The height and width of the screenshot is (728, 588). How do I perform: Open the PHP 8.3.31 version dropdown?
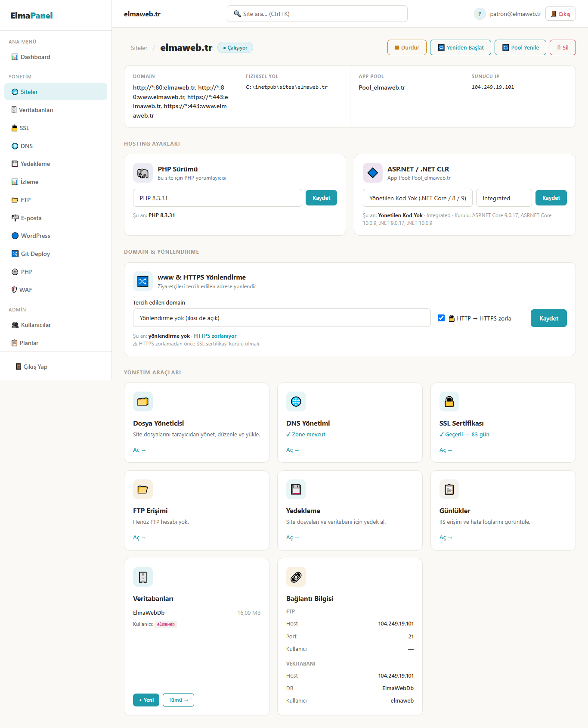[217, 198]
